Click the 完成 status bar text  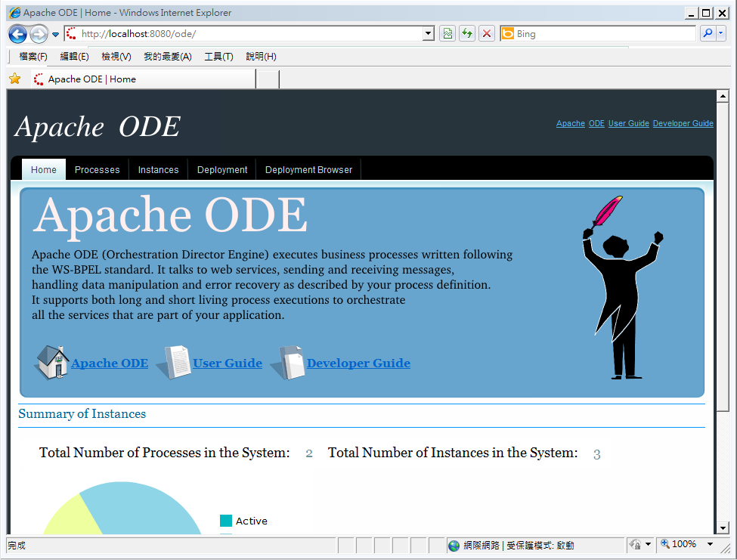tap(17, 546)
